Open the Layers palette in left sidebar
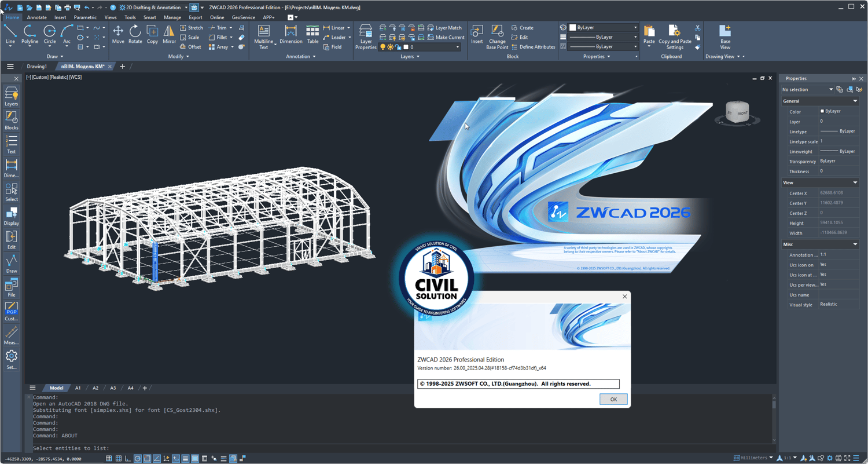Viewport: 868px width, 464px height. click(x=12, y=96)
